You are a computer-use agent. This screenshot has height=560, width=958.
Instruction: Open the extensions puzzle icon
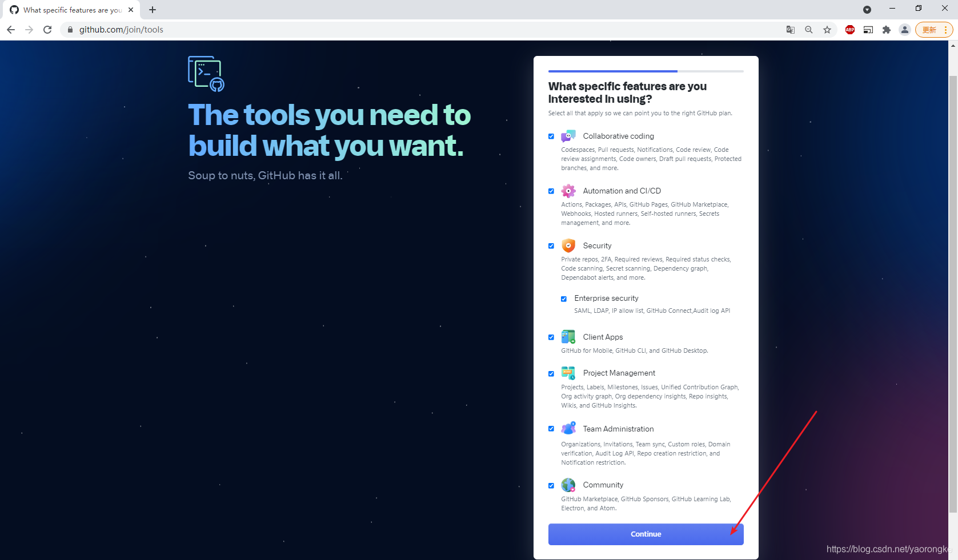coord(887,30)
